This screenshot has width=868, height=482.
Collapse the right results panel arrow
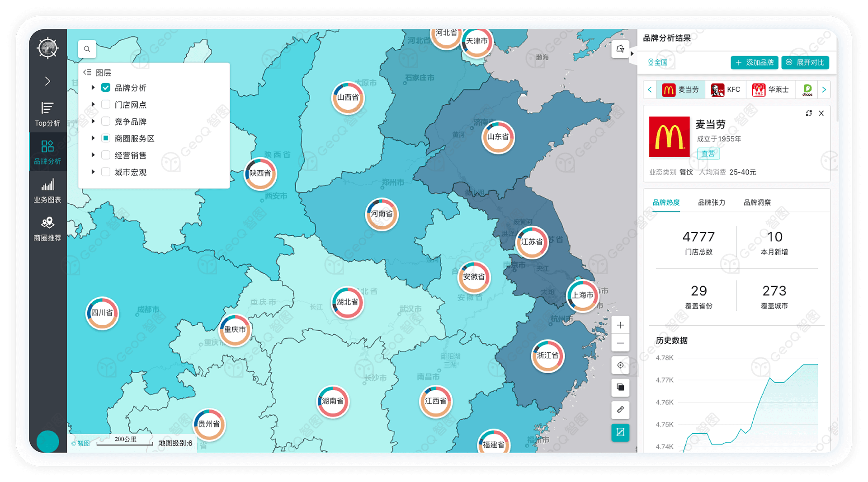(x=632, y=53)
